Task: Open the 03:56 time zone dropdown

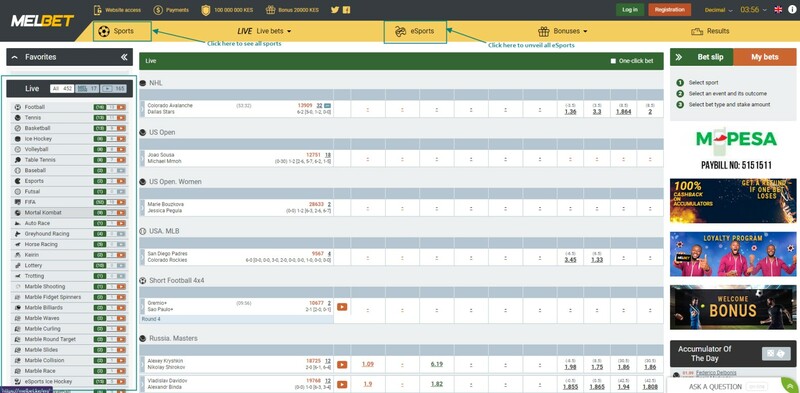Action: tap(753, 10)
